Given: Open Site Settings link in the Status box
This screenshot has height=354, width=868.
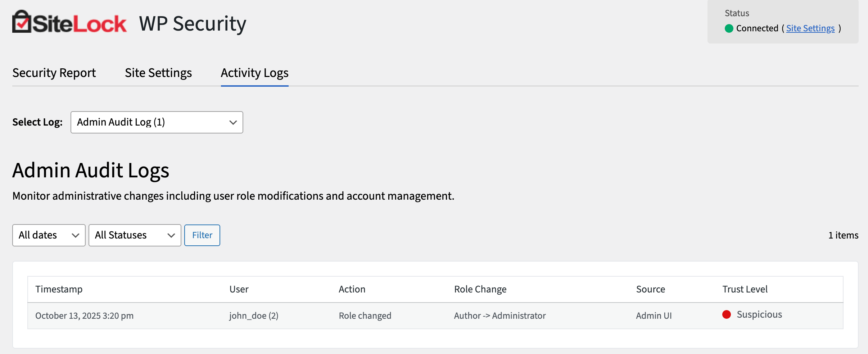Looking at the screenshot, I should (x=810, y=28).
